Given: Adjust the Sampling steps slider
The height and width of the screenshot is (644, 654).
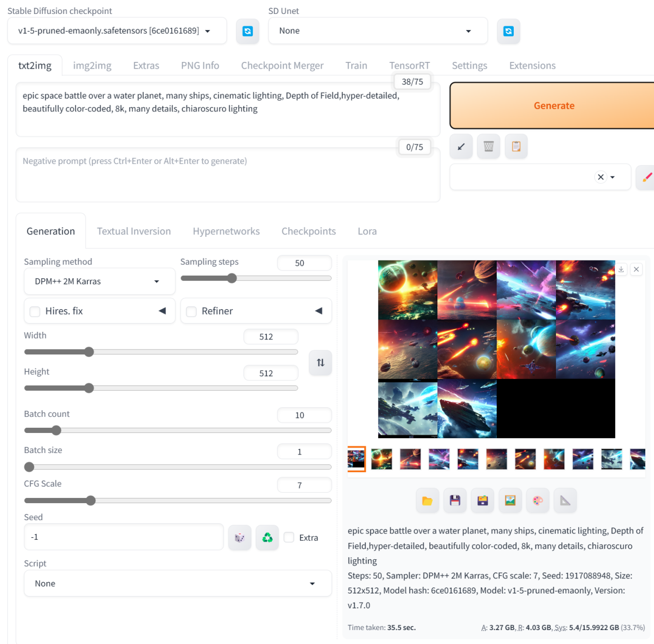Looking at the screenshot, I should 256,278.
